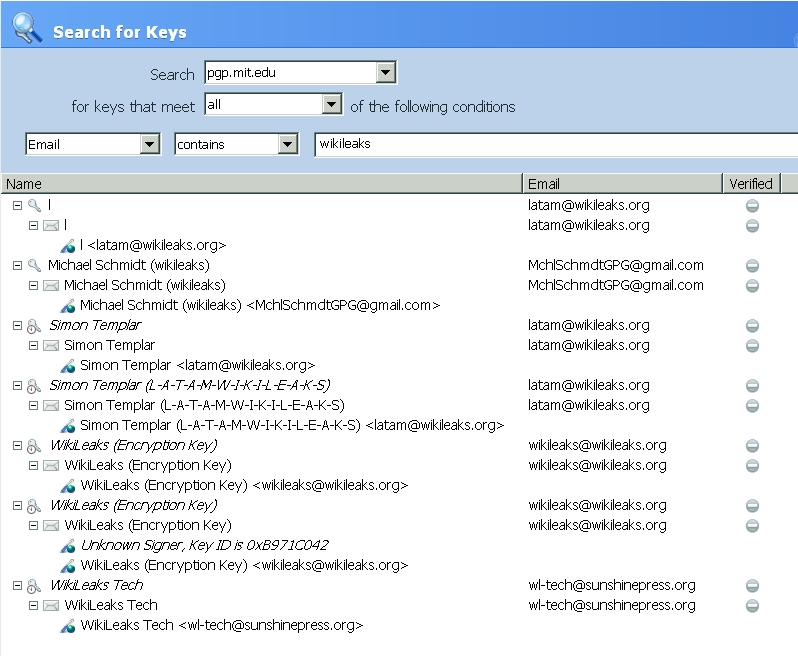Image resolution: width=798 pixels, height=656 pixels.
Task: Select 'WikiLeaks Tech <wl-tech@sunshinepress.org>' signature row
Action: tap(222, 625)
